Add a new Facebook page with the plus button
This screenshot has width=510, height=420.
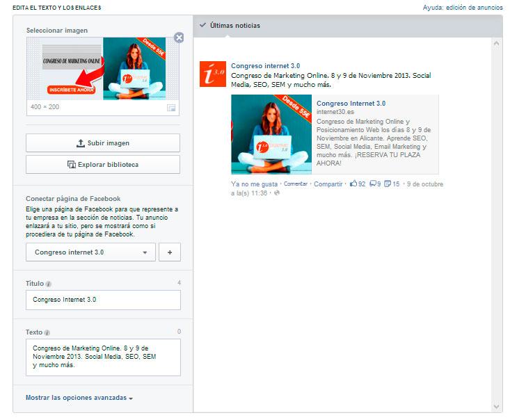point(170,252)
